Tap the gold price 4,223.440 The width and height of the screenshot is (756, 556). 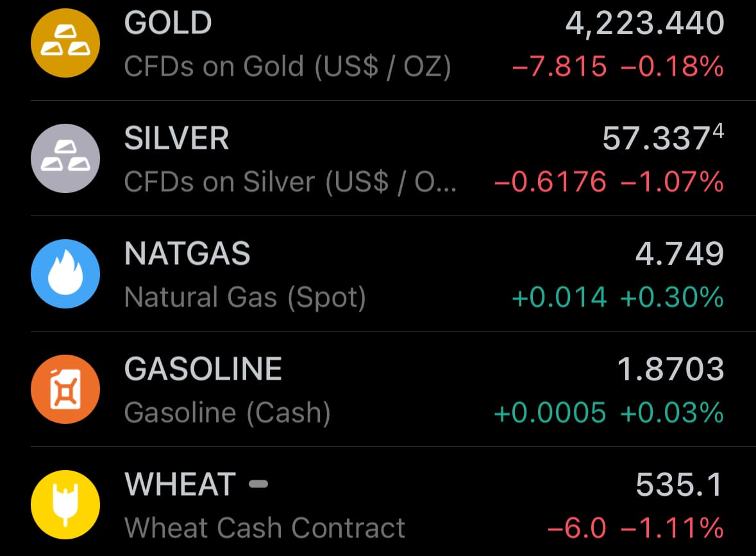pyautogui.click(x=644, y=24)
